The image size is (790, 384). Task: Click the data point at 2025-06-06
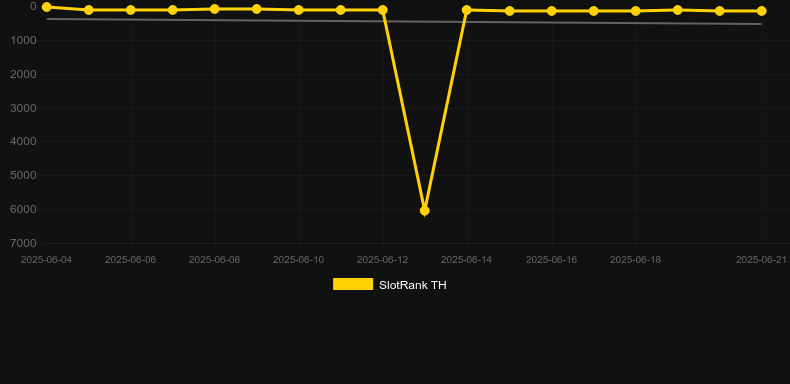130,10
